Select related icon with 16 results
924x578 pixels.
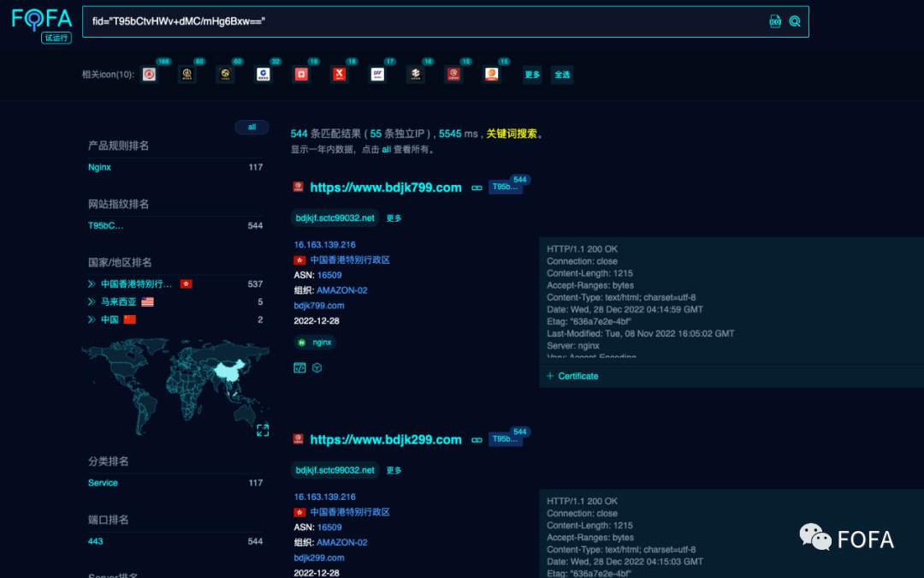point(416,74)
